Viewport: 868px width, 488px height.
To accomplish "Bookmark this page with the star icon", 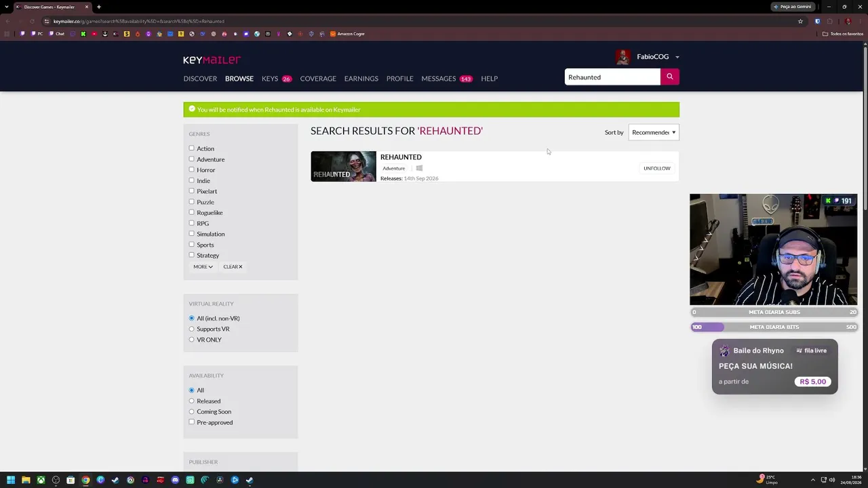I will 800,21.
